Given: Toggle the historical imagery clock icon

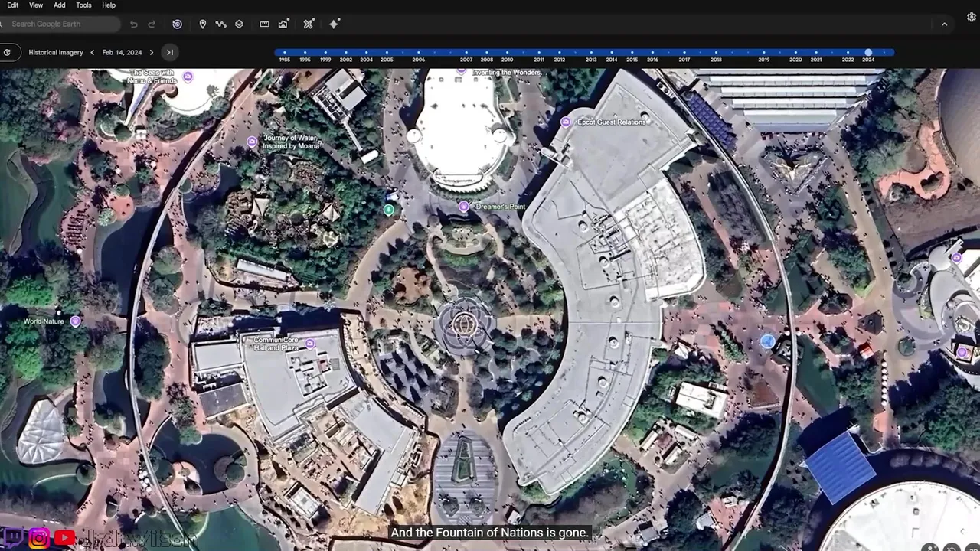Looking at the screenshot, I should (177, 24).
